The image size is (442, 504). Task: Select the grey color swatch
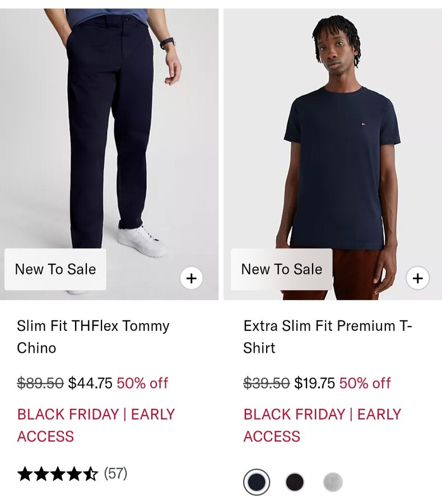[333, 482]
